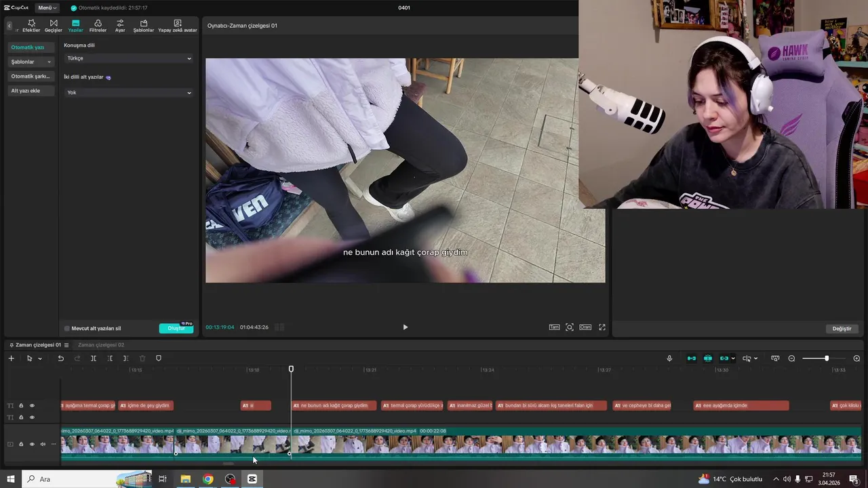Click the fullscreen icon in the player
The image size is (868, 488).
pos(601,327)
